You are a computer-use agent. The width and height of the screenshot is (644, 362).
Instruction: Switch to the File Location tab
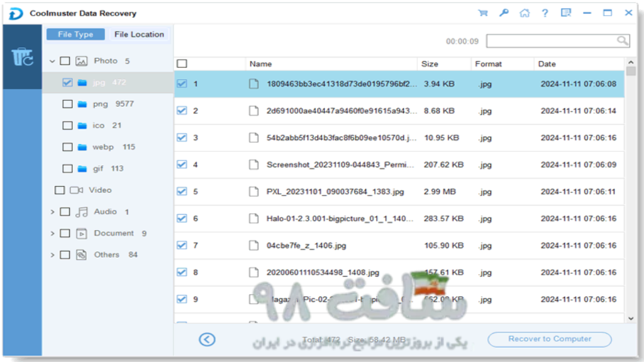[x=139, y=35]
